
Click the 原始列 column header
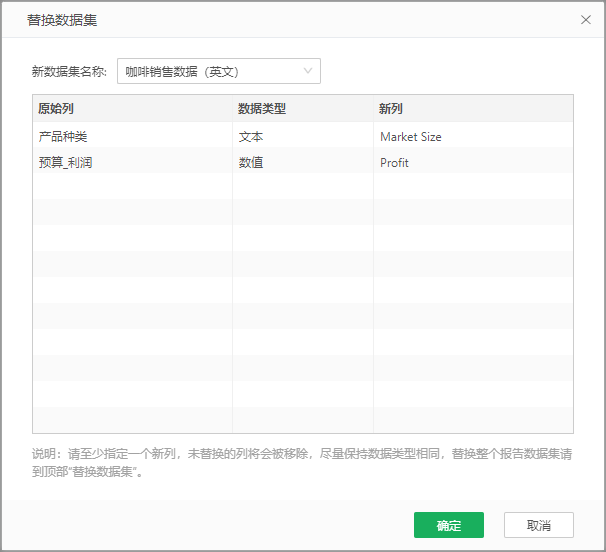tap(133, 109)
